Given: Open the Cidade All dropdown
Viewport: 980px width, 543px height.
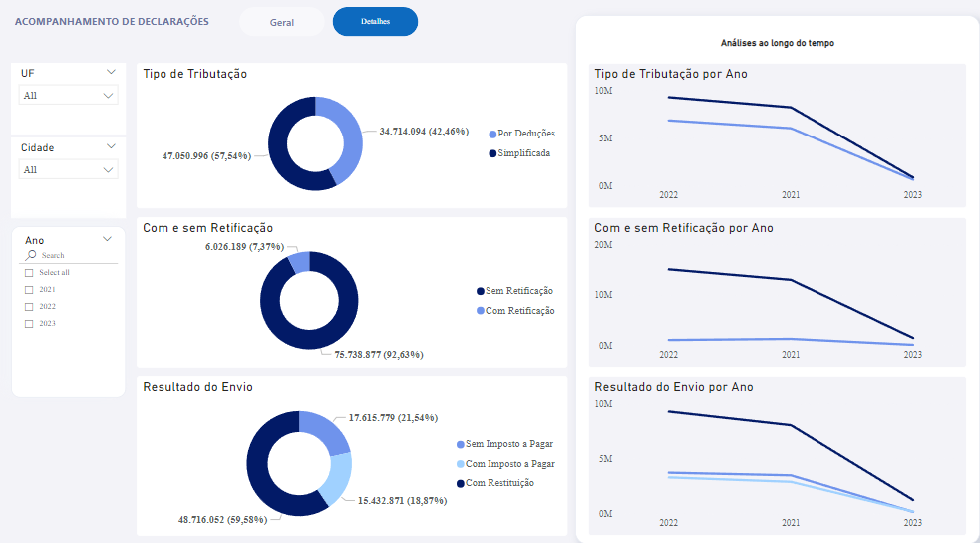Looking at the screenshot, I should (68, 169).
